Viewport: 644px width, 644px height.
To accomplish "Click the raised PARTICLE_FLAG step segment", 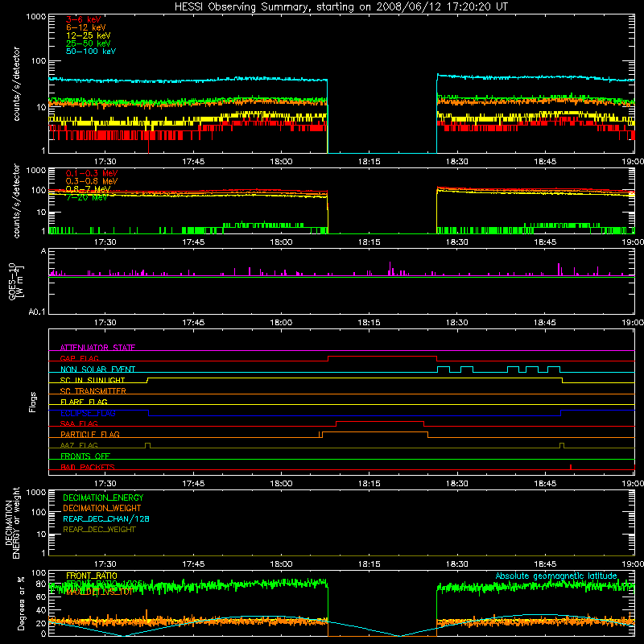I will pyautogui.click(x=375, y=432).
